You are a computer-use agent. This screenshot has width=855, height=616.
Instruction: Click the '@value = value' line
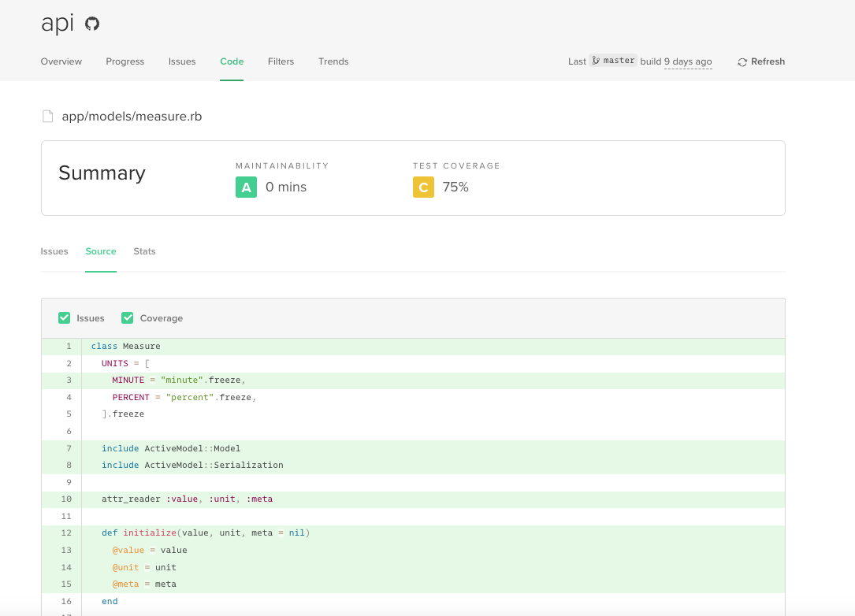coord(150,550)
